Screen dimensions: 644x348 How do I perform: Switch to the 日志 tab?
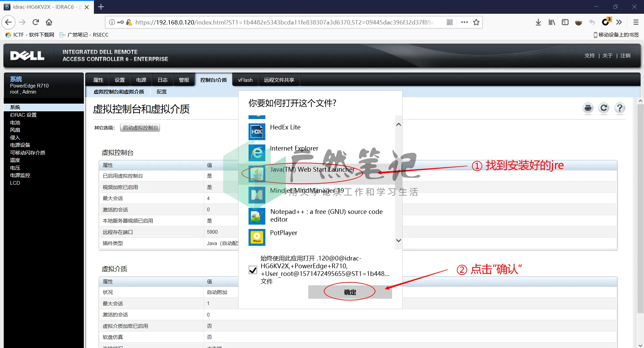[163, 80]
